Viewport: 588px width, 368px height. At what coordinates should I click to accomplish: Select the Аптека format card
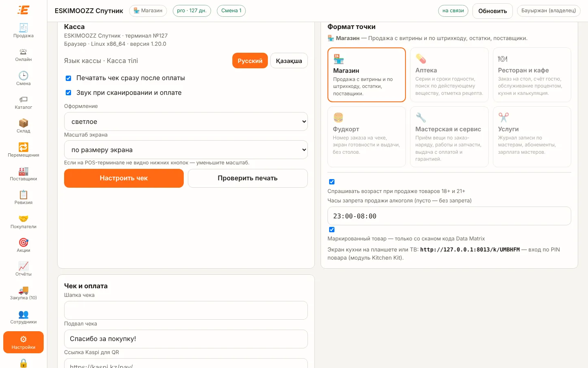449,75
